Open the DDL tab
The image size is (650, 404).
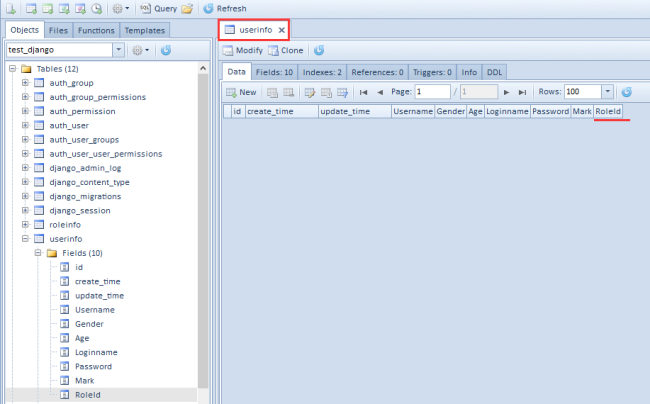494,72
